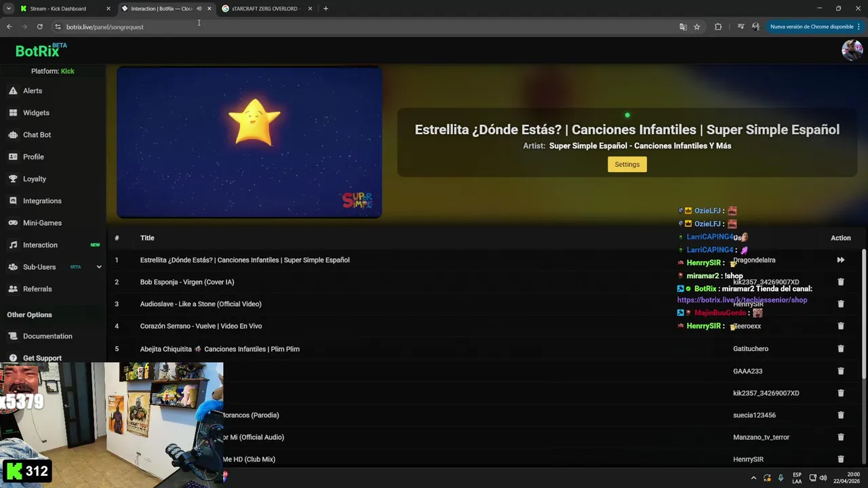Open the Integrations section
Image resolution: width=868 pixels, height=488 pixels.
tap(42, 201)
